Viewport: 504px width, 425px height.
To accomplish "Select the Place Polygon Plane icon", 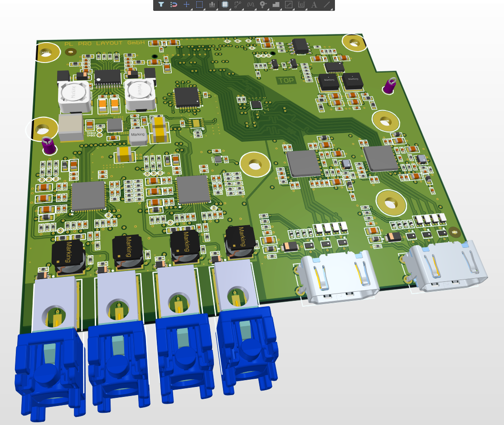I will (x=276, y=5).
